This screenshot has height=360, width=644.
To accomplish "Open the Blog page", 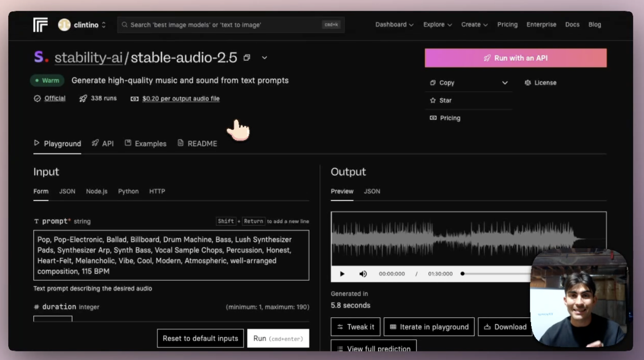I will coord(594,25).
